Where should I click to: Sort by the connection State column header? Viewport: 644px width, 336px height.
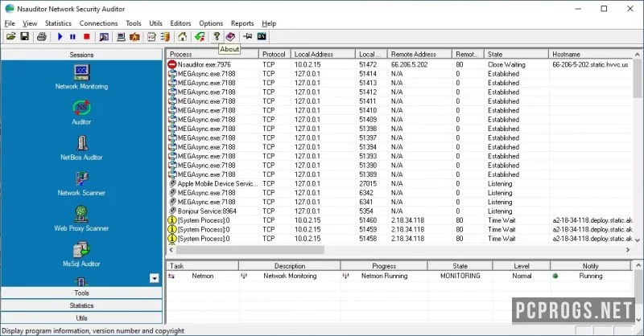(516, 54)
